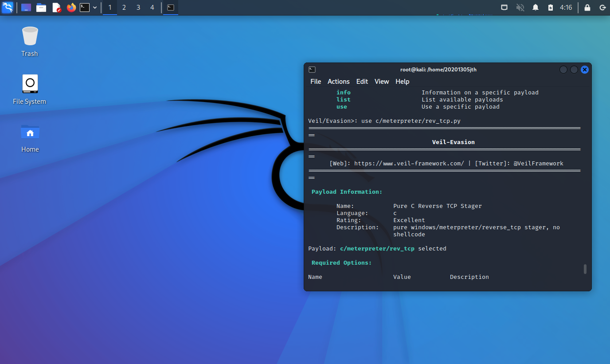Viewport: 610px width, 364px height.
Task: Click the green 'list' command text
Action: click(x=344, y=100)
